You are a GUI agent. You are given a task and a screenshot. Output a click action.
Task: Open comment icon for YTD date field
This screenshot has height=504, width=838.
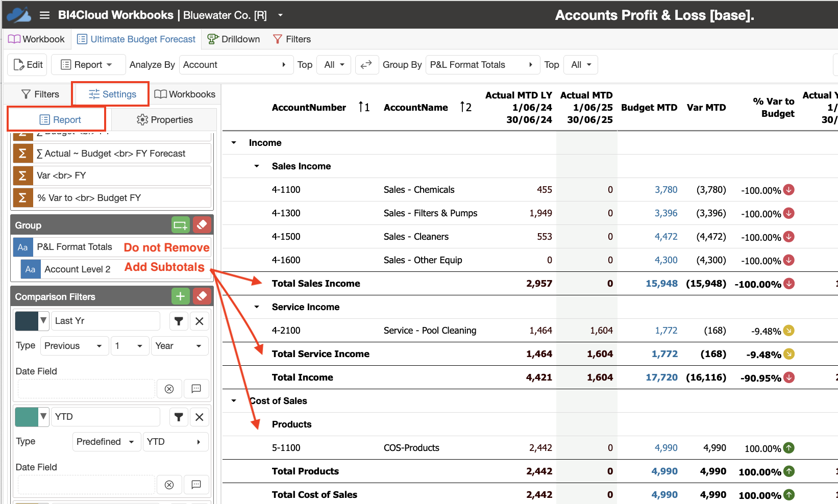(196, 485)
